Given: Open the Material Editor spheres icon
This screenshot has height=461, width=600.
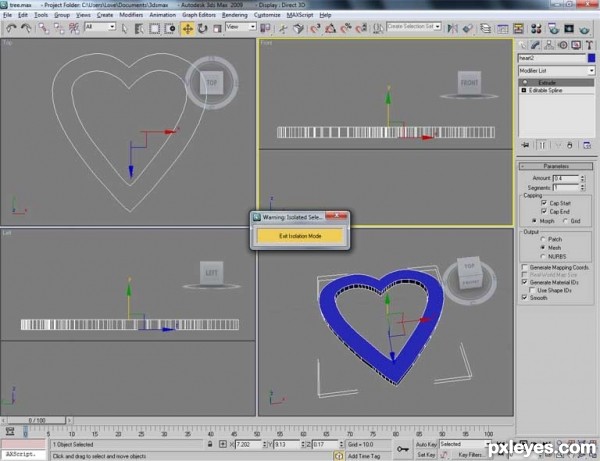Looking at the screenshot, I should 536,28.
